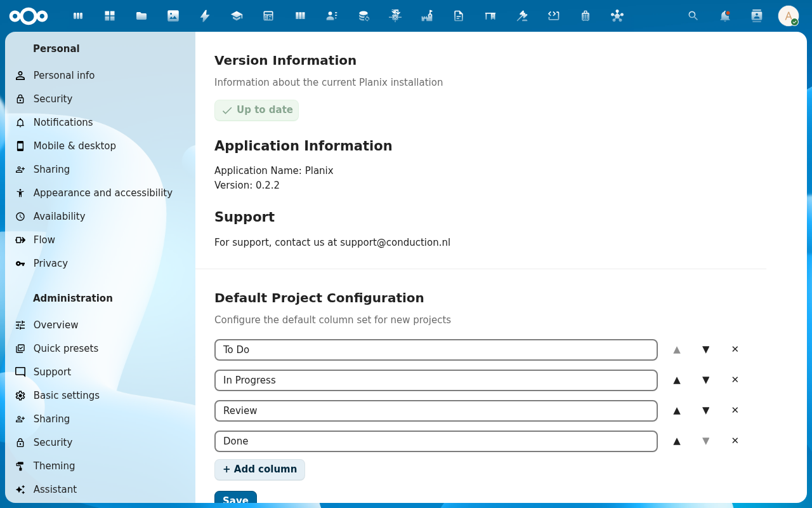Open administration Sharing settings
The height and width of the screenshot is (508, 812).
(x=100, y=419)
